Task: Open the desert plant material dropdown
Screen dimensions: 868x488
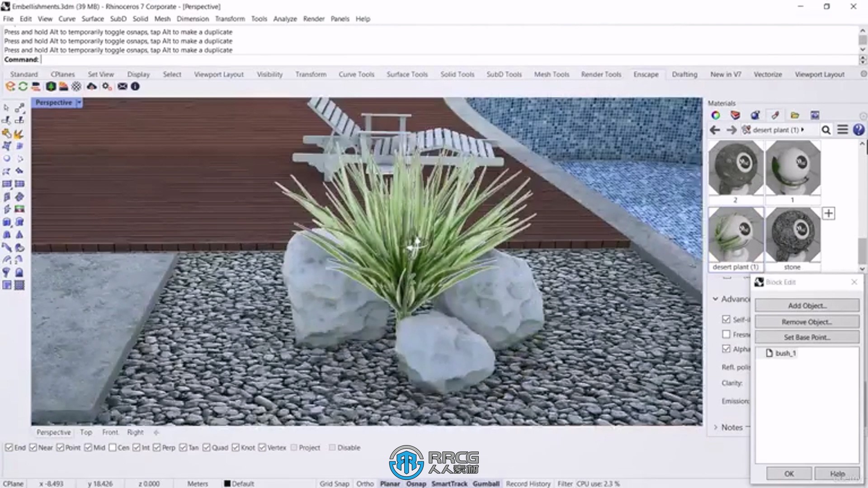Action: coord(803,130)
